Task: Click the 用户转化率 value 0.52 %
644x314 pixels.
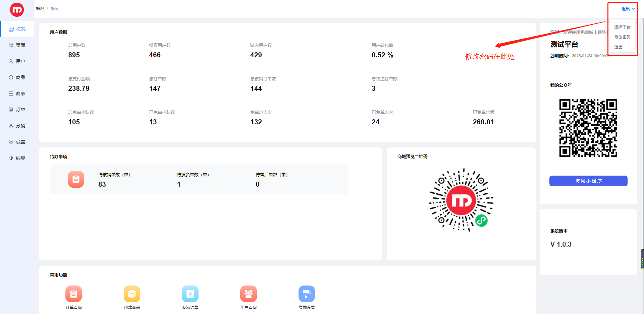Action: pyautogui.click(x=382, y=55)
